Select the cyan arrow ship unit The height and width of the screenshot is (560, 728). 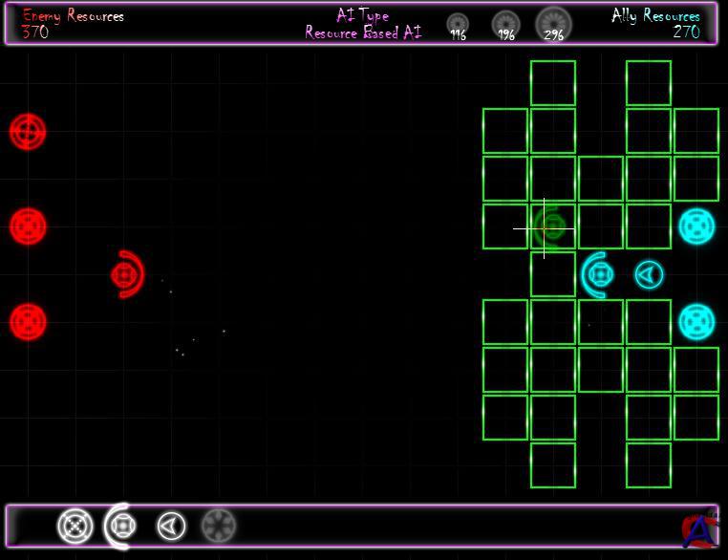pyautogui.click(x=649, y=275)
